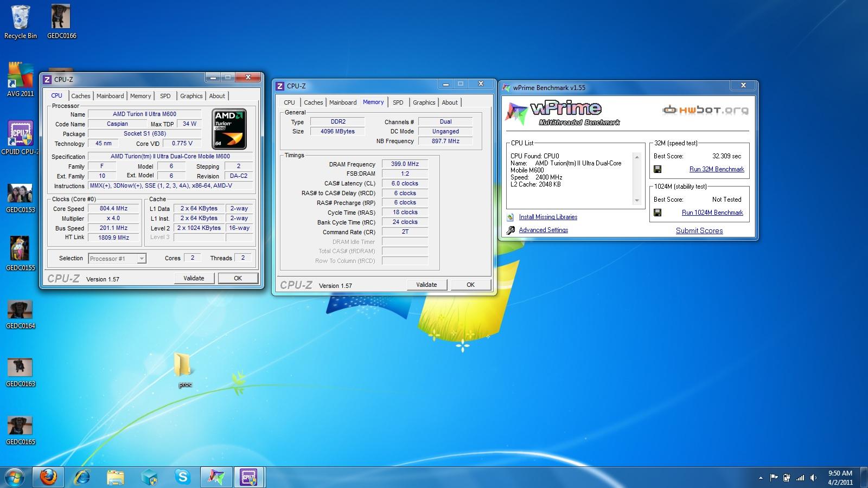Screen dimensions: 868x488
Task: Select Caches tab in left CPU-Z window
Action: 81,96
